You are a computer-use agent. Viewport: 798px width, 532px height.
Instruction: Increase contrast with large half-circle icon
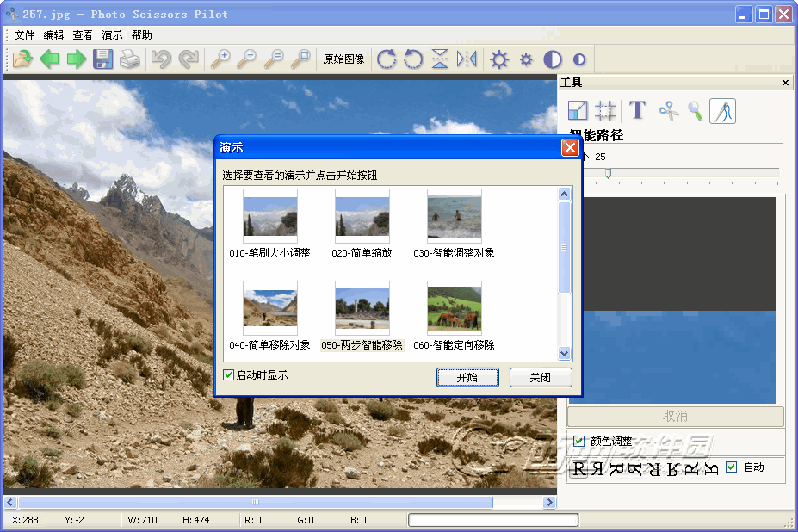click(x=552, y=59)
